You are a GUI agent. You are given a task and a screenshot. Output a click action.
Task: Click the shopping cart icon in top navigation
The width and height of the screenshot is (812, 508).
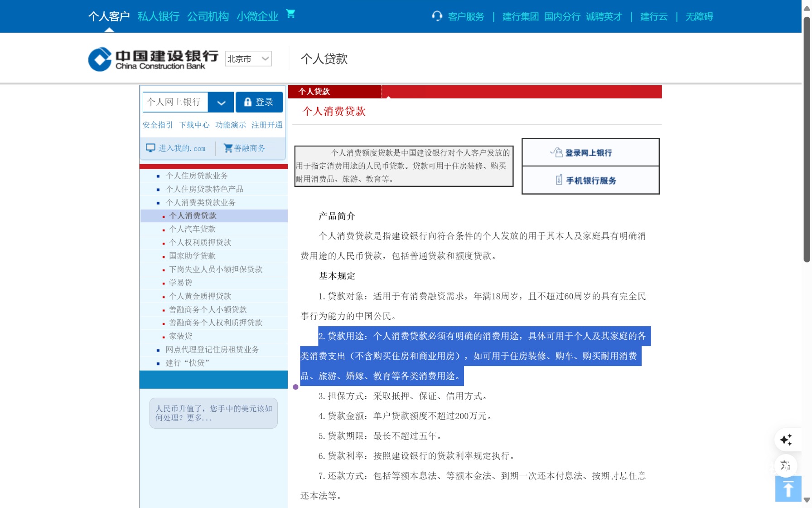290,14
